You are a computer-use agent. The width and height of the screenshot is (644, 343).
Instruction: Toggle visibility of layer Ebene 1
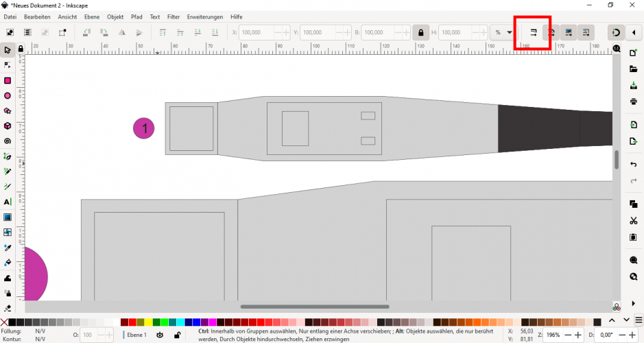coord(160,335)
